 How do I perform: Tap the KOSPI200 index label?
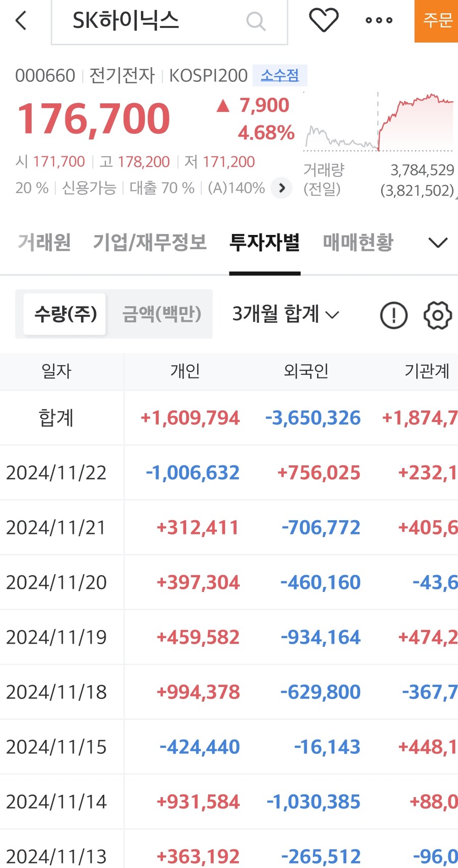tap(208, 76)
